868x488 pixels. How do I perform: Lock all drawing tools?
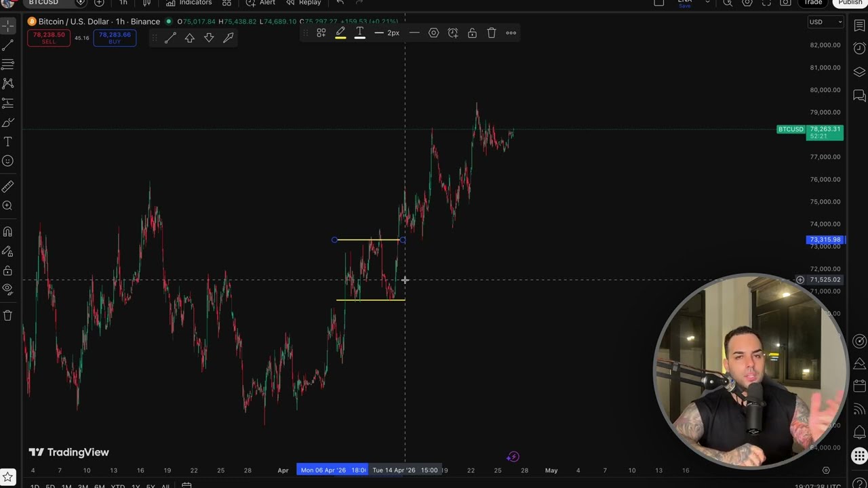point(8,270)
